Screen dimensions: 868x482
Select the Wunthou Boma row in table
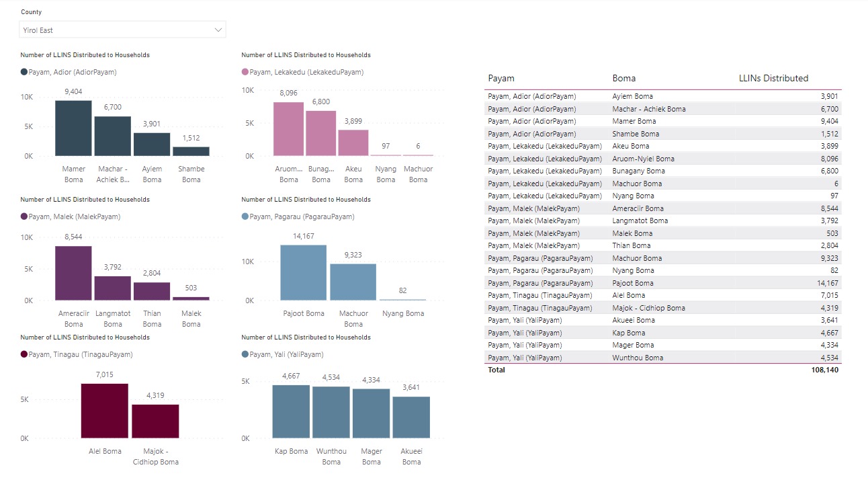pyautogui.click(x=662, y=358)
